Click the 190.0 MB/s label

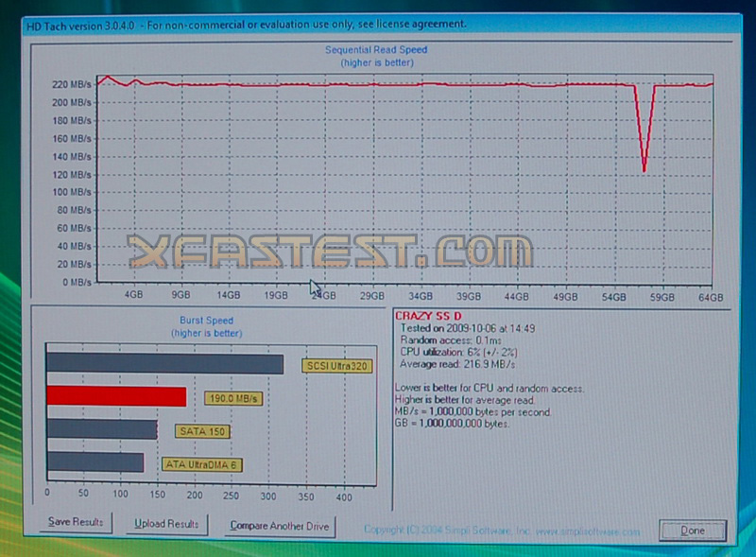(233, 399)
